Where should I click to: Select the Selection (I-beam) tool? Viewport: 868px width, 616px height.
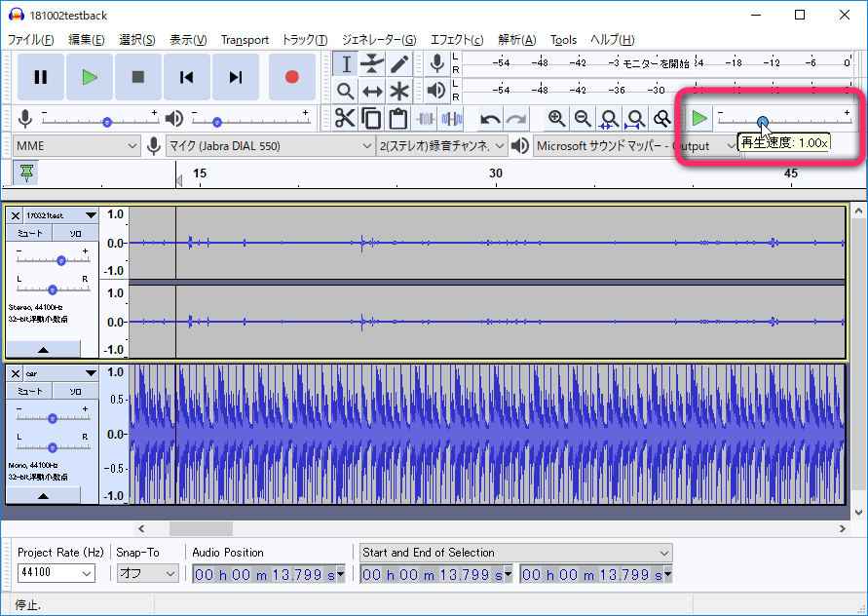click(346, 64)
